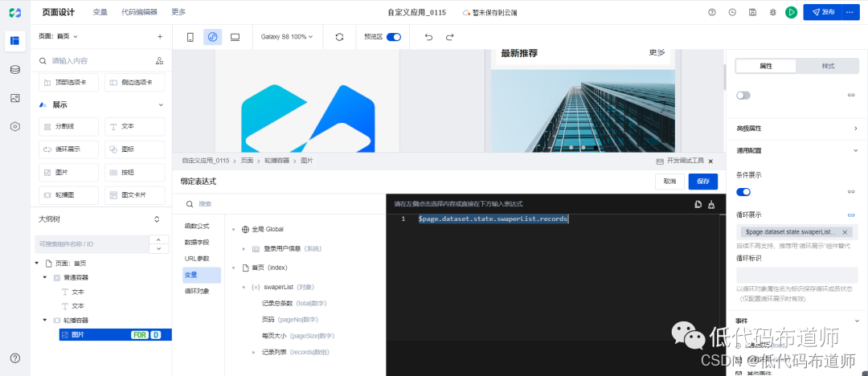Image resolution: width=868 pixels, height=376 pixels.
Task: Collapse the 轮播容器 outline node
Action: (x=45, y=320)
